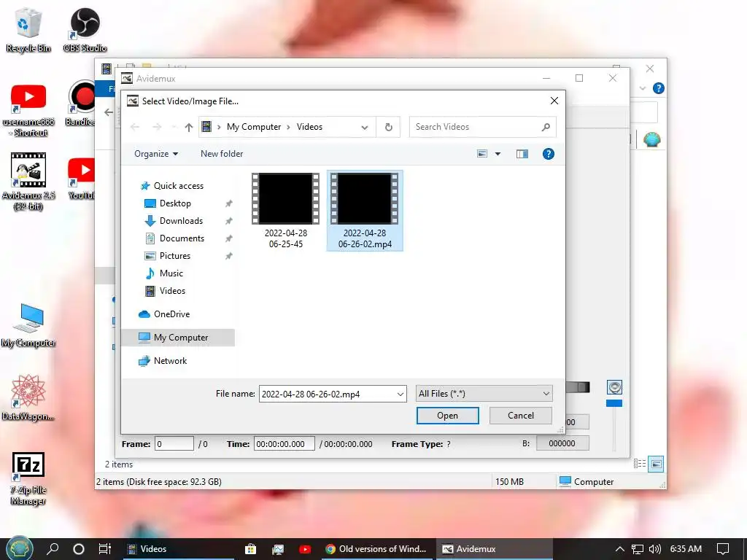This screenshot has width=747, height=560.
Task: Open the volume tray icon
Action: click(655, 549)
